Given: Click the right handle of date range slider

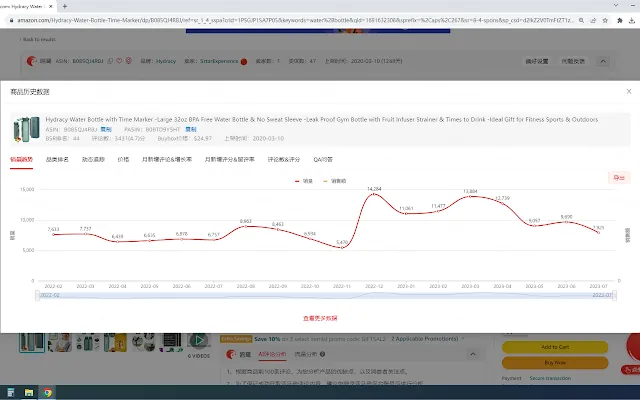Looking at the screenshot, I should click(614, 295).
